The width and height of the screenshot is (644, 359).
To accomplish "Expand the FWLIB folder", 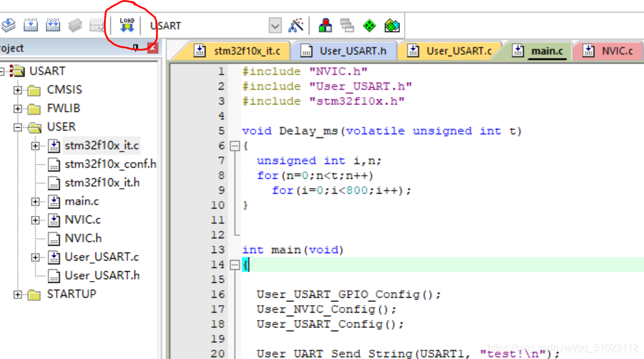I will click(18, 108).
